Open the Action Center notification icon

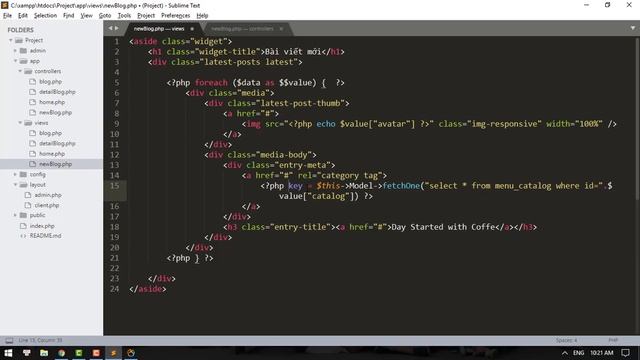click(x=625, y=353)
